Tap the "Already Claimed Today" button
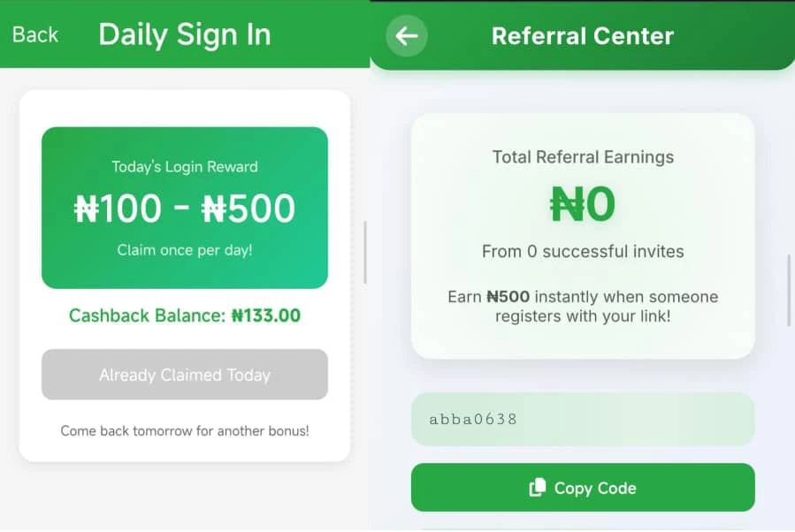Image resolution: width=795 pixels, height=532 pixels. pyautogui.click(x=184, y=375)
